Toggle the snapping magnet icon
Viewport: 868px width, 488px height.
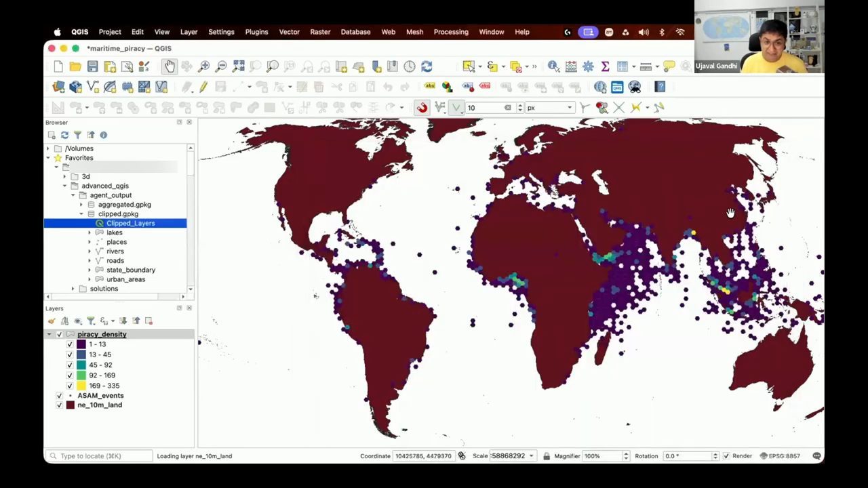coord(422,108)
